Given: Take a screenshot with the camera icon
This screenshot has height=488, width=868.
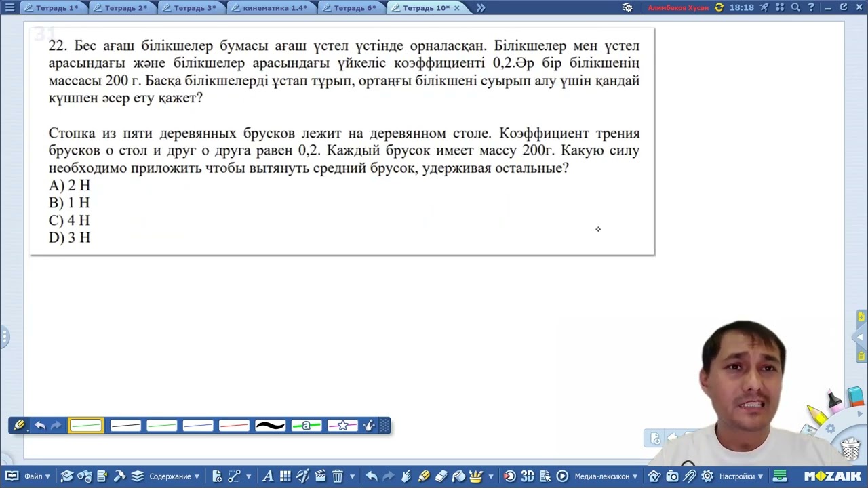Looking at the screenshot, I should point(672,476).
